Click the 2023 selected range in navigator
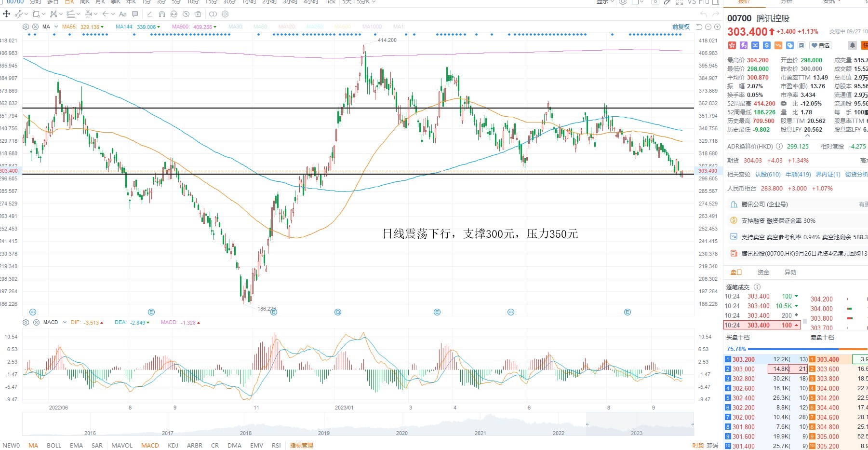Image resolution: width=868 pixels, height=450 pixels. pos(640,424)
